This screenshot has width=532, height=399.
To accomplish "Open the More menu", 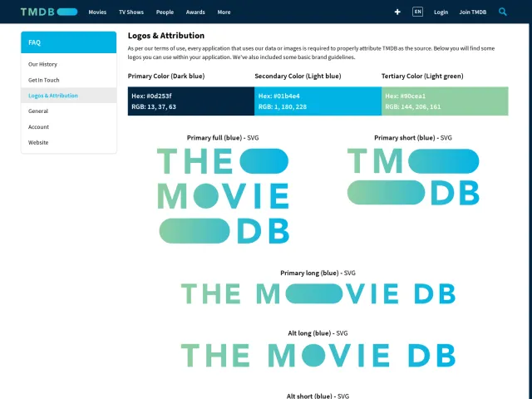I will pos(224,12).
